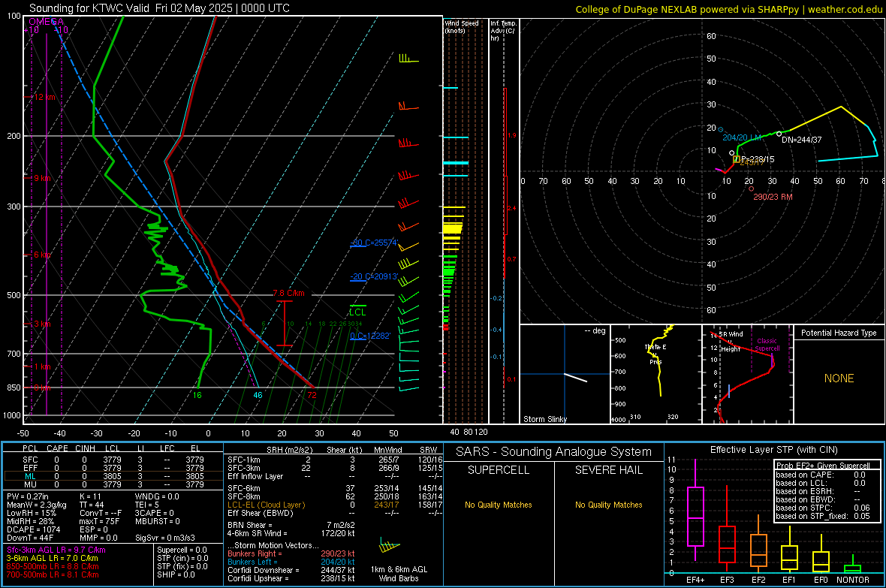Select the highlighted ML parcel row
Image resolution: width=886 pixels, height=588 pixels.
point(113,476)
